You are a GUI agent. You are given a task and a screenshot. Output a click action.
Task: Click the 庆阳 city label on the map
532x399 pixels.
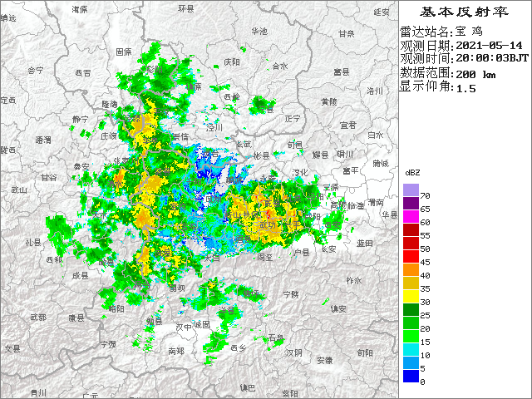(231, 62)
